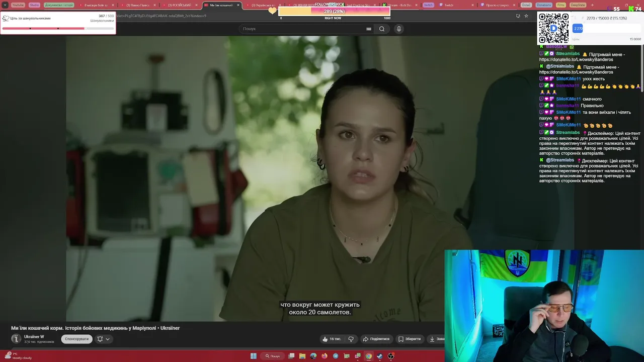Open Task View on the taskbar
644x362 pixels.
(291, 356)
